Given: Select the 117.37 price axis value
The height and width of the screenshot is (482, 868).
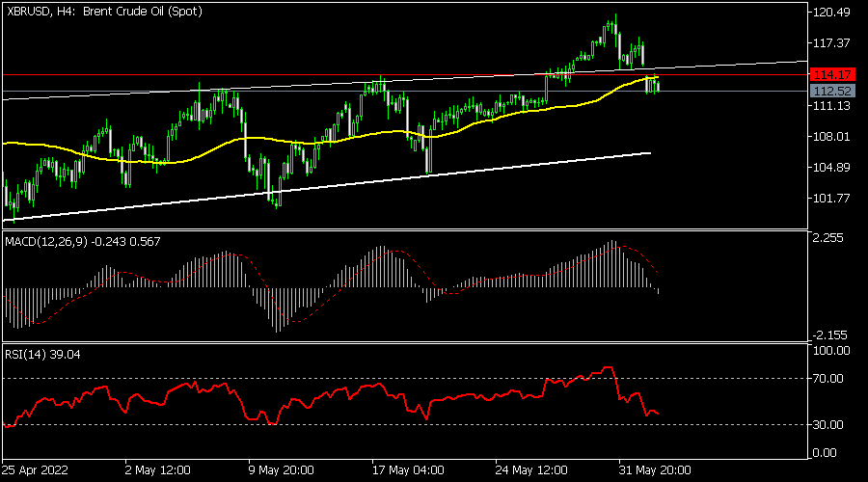Looking at the screenshot, I should point(831,43).
